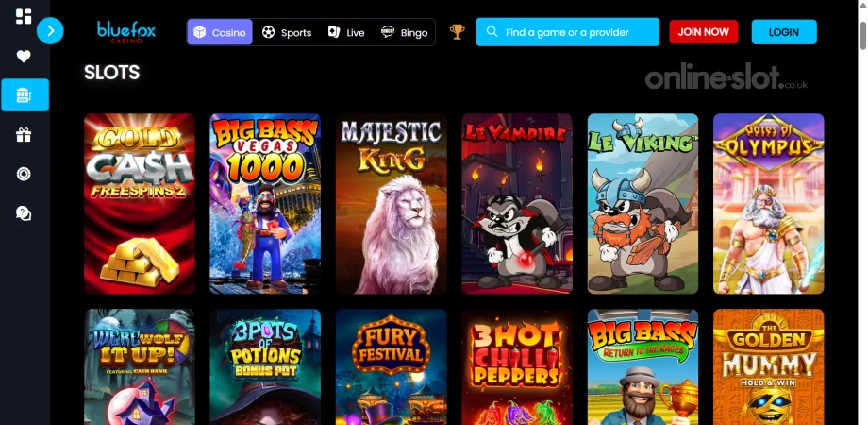The image size is (868, 425).
Task: Open 3 Pots of Potions game
Action: (x=265, y=366)
